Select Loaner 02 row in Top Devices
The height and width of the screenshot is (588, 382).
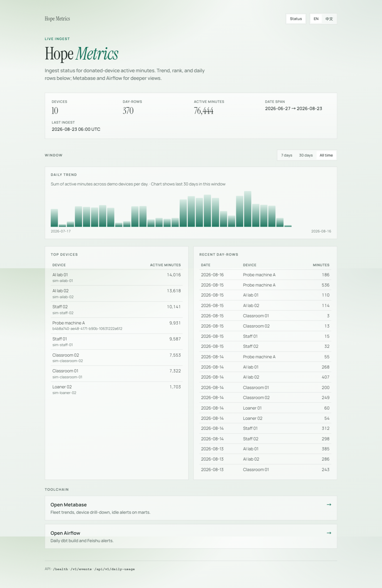coord(117,390)
